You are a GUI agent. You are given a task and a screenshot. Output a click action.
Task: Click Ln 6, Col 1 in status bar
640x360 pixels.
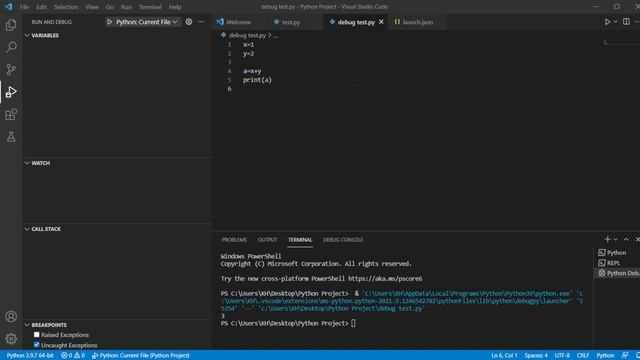click(x=504, y=356)
